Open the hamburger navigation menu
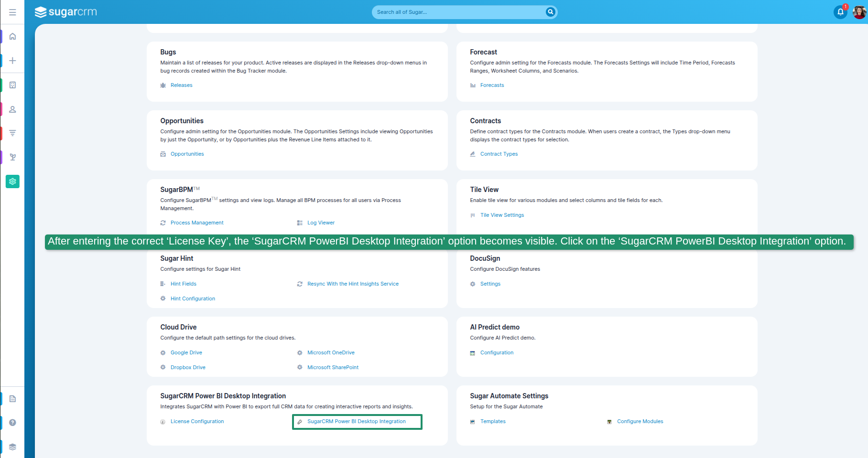Screen dimensions: 868x458 tap(12, 12)
